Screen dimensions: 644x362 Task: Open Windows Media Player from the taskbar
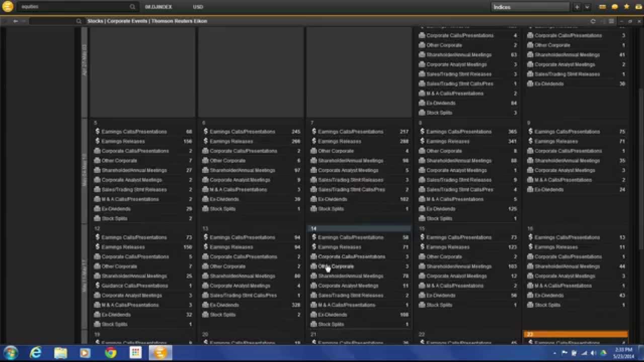(x=85, y=353)
